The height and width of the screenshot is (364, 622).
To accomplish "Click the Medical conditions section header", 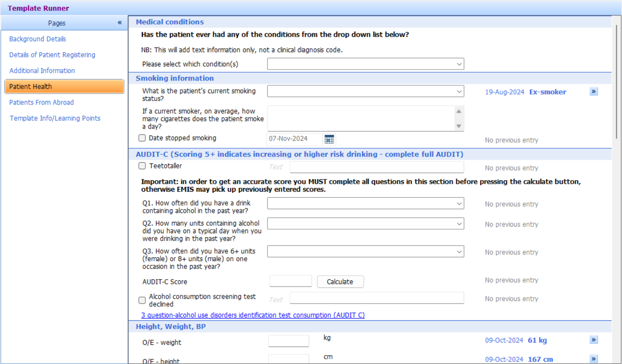I will tap(370, 22).
